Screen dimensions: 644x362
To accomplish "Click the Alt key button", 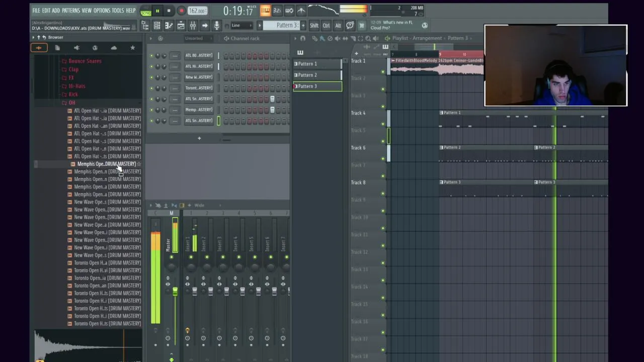I will (338, 26).
